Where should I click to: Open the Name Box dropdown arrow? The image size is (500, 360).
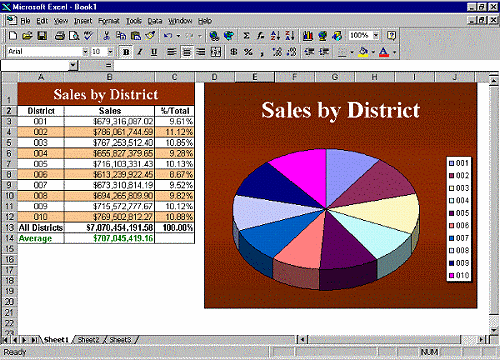(73, 65)
